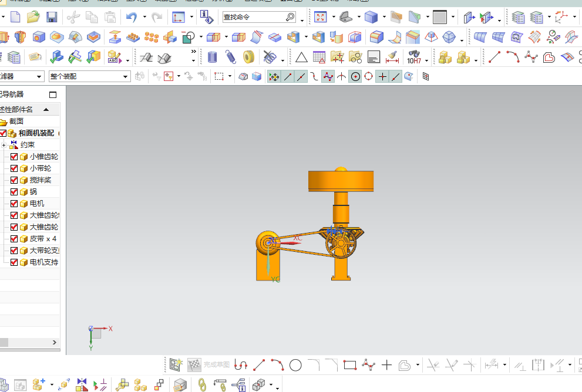Screen dimensions: 582x392
Task: Open a file using the folder icon
Action: 33,17
